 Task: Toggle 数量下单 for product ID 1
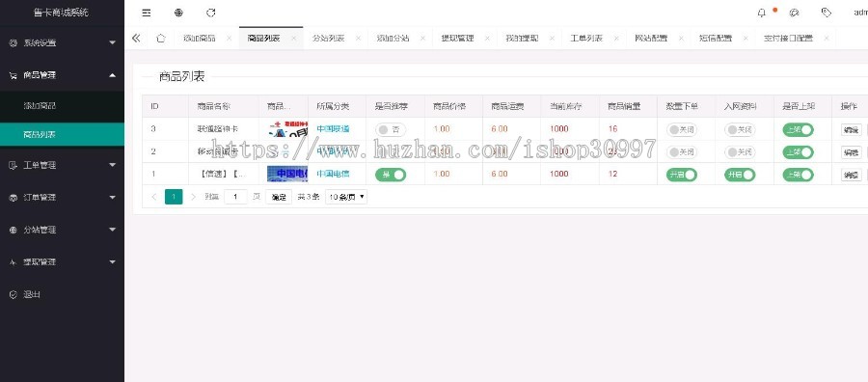682,175
